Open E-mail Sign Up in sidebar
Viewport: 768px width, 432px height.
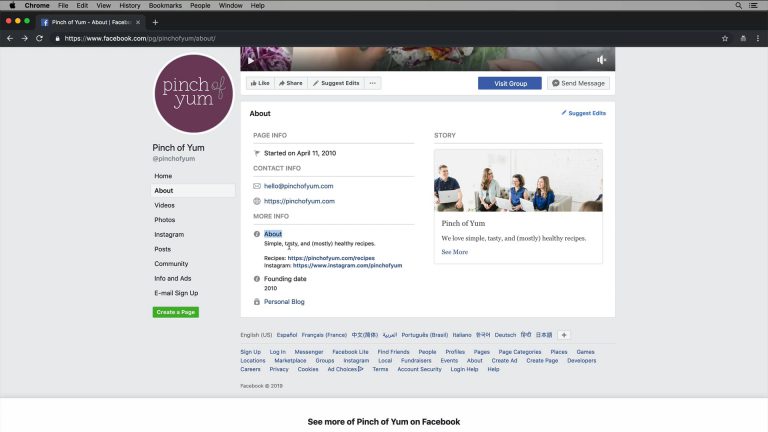click(176, 293)
